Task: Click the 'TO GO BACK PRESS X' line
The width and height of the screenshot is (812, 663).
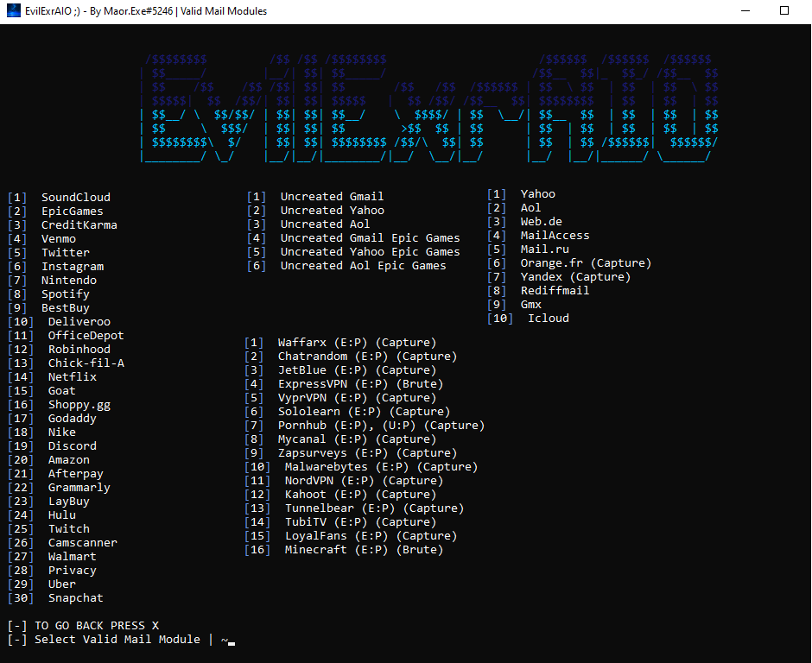Action: click(x=96, y=625)
